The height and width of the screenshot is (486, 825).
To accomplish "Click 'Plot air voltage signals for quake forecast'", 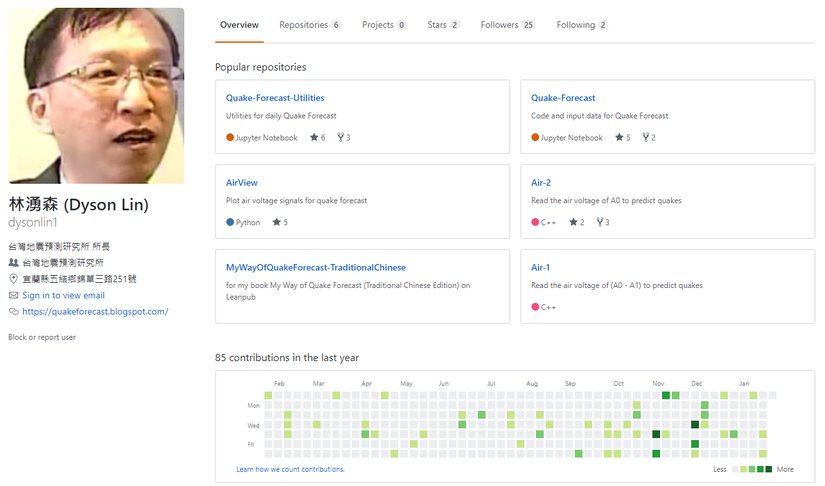I will click(297, 200).
